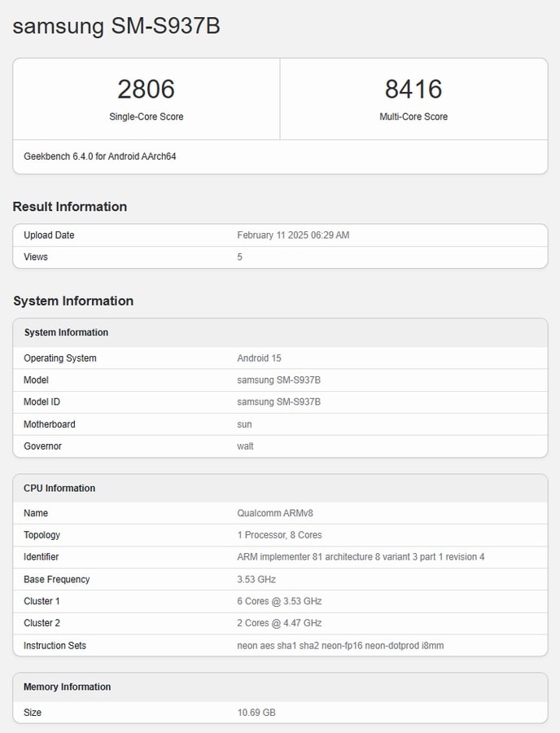Click the Result Information heading
This screenshot has width=560, height=733.
(70, 207)
